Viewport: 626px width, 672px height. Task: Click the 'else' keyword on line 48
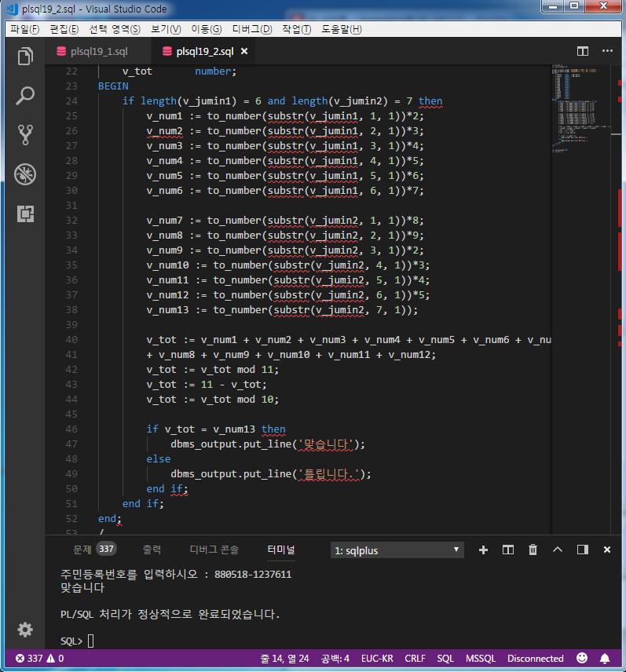(x=159, y=459)
